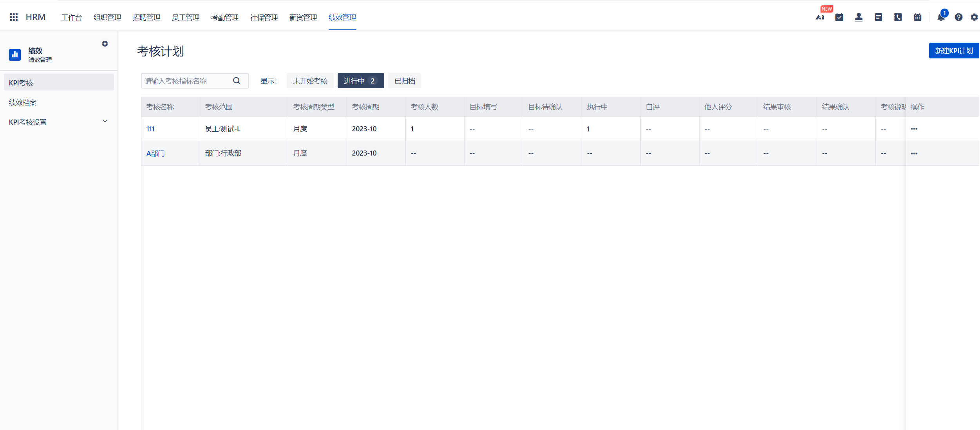Switch to the 薪资管理 tab
This screenshot has width=980, height=430.
tap(303, 17)
